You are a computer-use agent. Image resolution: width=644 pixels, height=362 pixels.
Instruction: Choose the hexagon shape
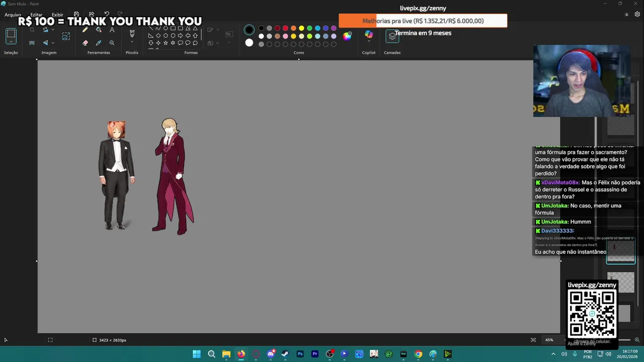point(173,36)
